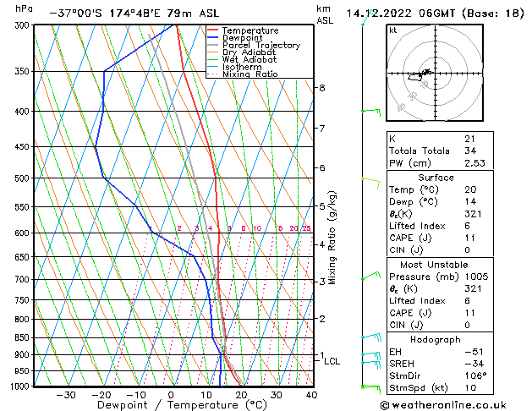Click the '8' km altitude tick label
This screenshot has height=411, width=532.
coord(322,88)
